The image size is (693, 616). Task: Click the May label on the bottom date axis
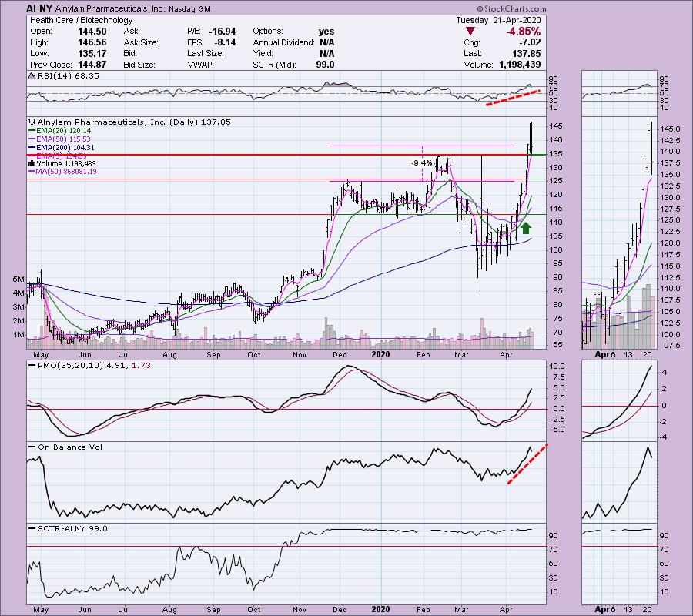[41, 610]
